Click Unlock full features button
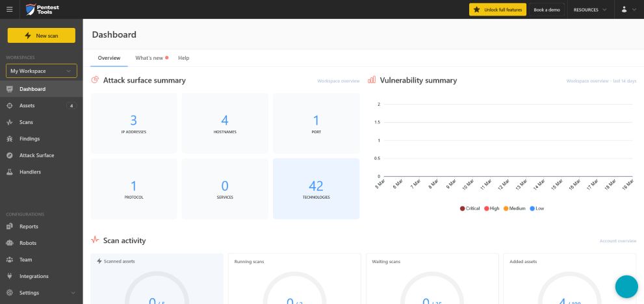The height and width of the screenshot is (304, 644). 497,10
